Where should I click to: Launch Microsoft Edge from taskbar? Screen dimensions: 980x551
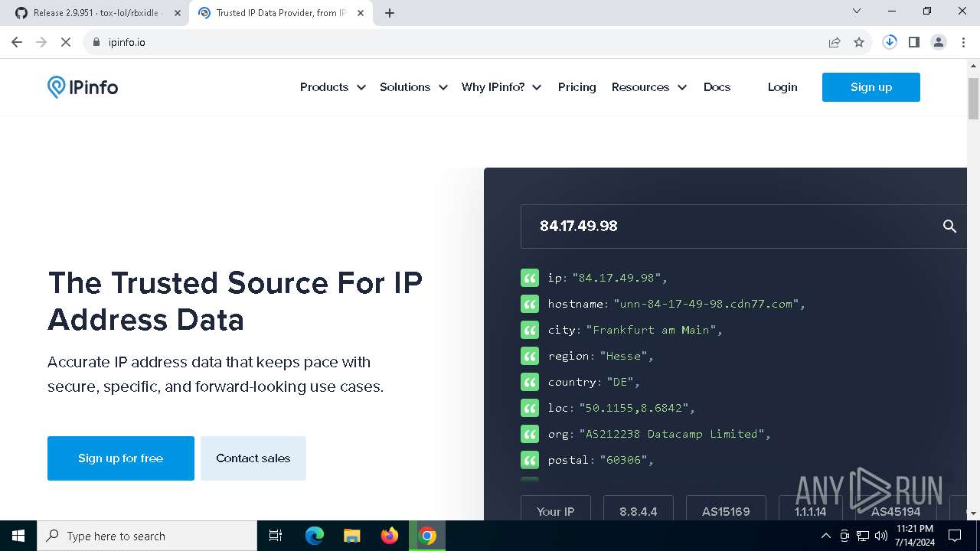pyautogui.click(x=315, y=536)
